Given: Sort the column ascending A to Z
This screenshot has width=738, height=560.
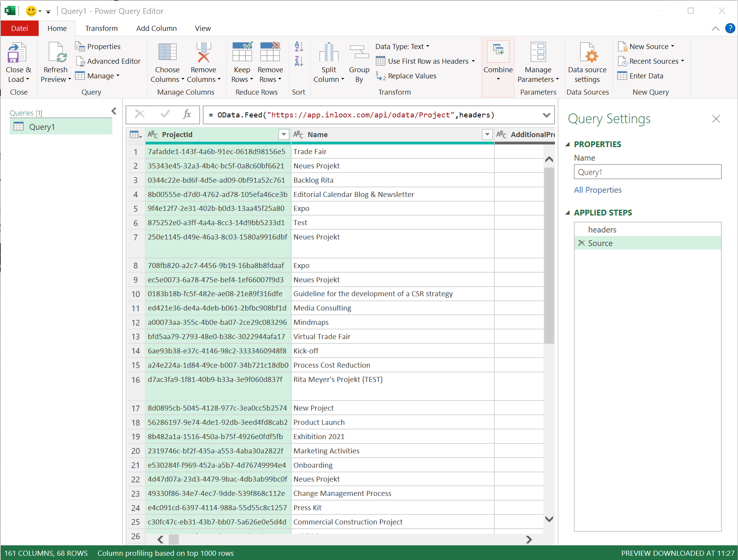Looking at the screenshot, I should [299, 46].
